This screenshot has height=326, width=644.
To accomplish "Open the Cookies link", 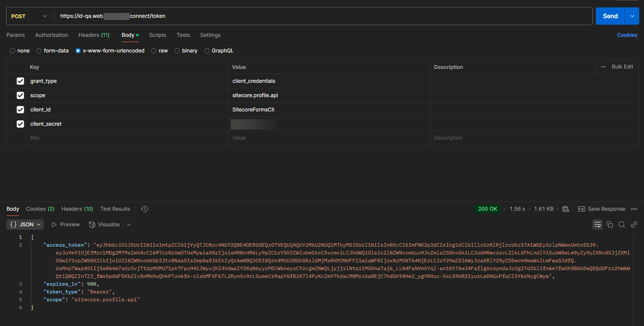I will click(x=627, y=35).
